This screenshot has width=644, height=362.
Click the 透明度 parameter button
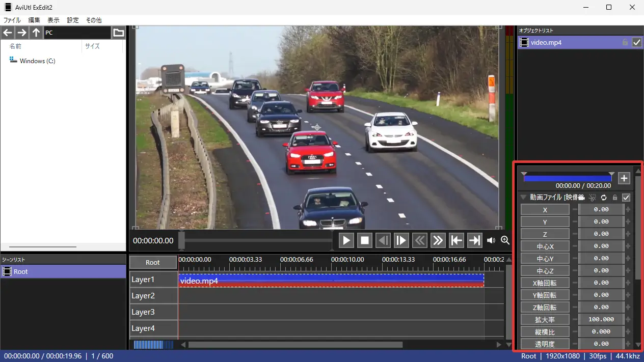[x=545, y=344]
